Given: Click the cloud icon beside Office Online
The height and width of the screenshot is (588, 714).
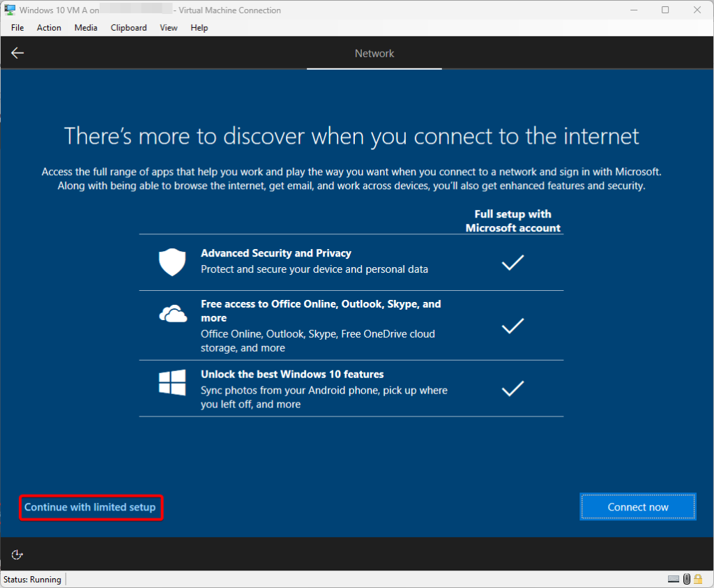Looking at the screenshot, I should coord(173,314).
